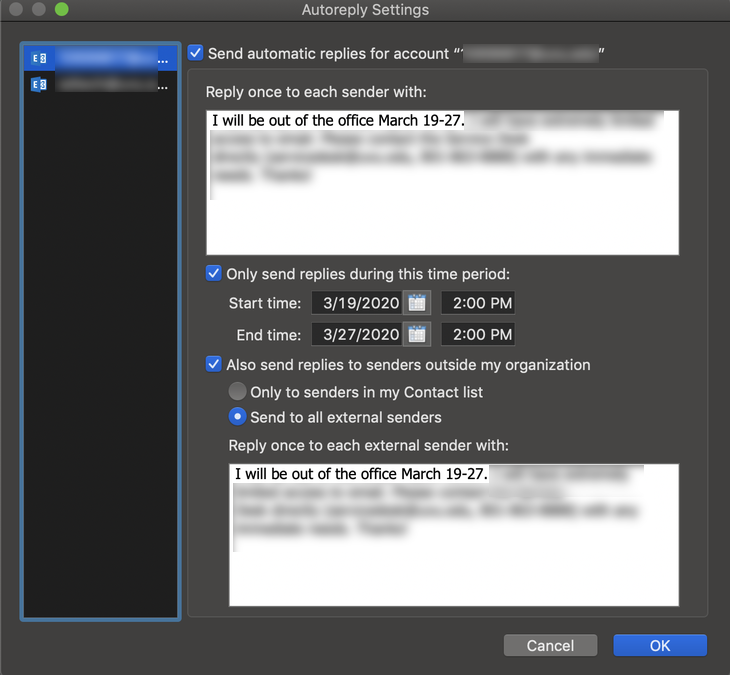Toggle Only send replies during this time period
730x675 pixels.
(x=214, y=273)
